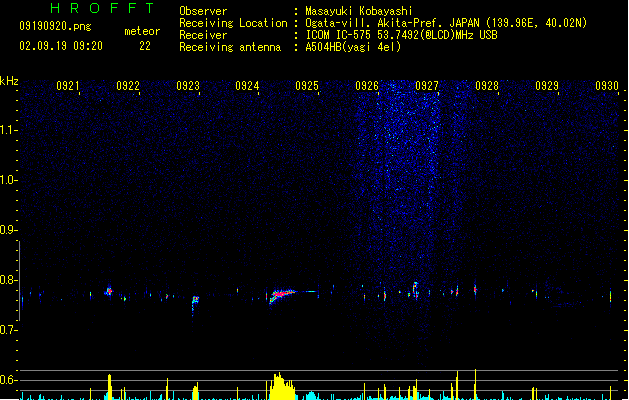Click the 0925 time marker
629x400 pixels.
[307, 86]
